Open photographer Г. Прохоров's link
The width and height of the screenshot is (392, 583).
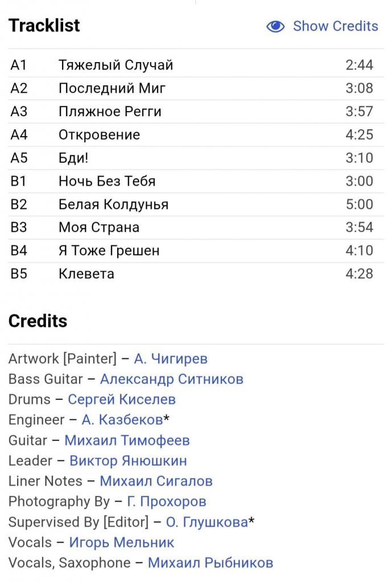[167, 502]
